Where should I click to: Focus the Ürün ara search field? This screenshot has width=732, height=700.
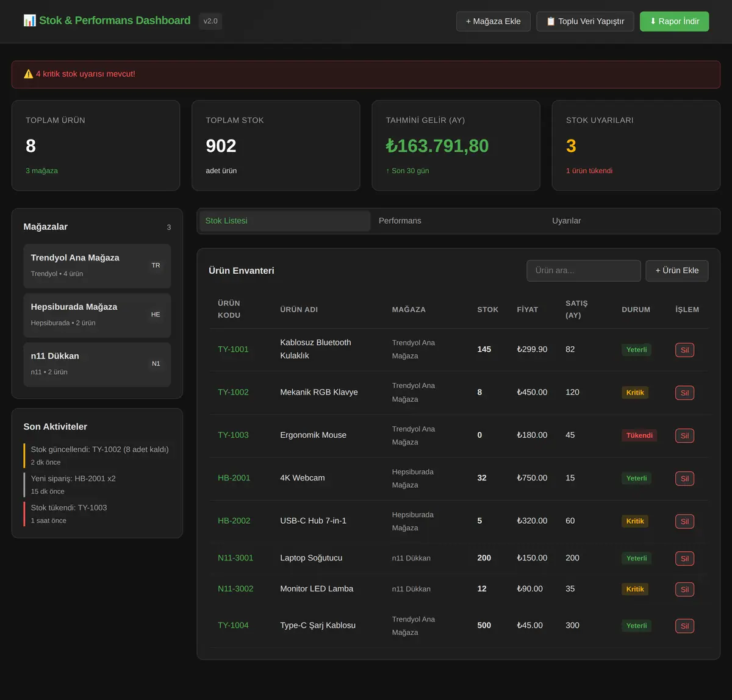pos(584,271)
